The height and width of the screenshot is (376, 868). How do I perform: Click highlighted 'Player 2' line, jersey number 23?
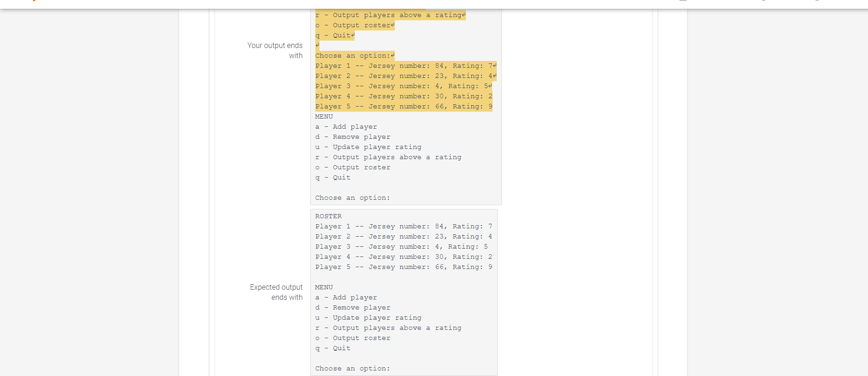click(x=406, y=76)
